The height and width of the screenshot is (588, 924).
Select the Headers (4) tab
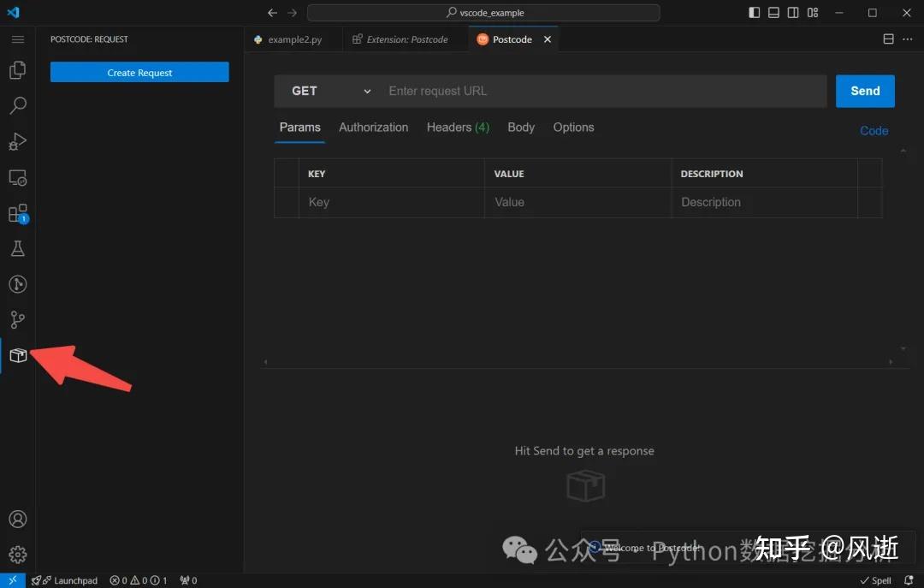tap(458, 128)
